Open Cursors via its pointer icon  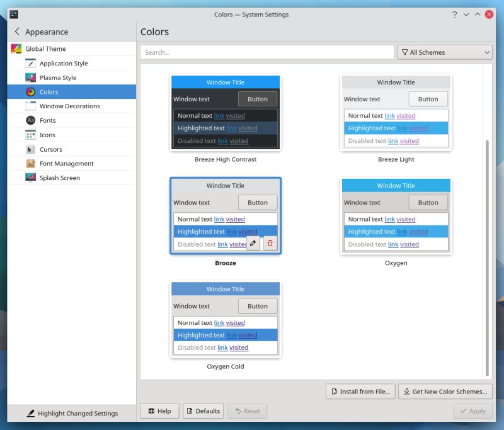click(x=30, y=149)
